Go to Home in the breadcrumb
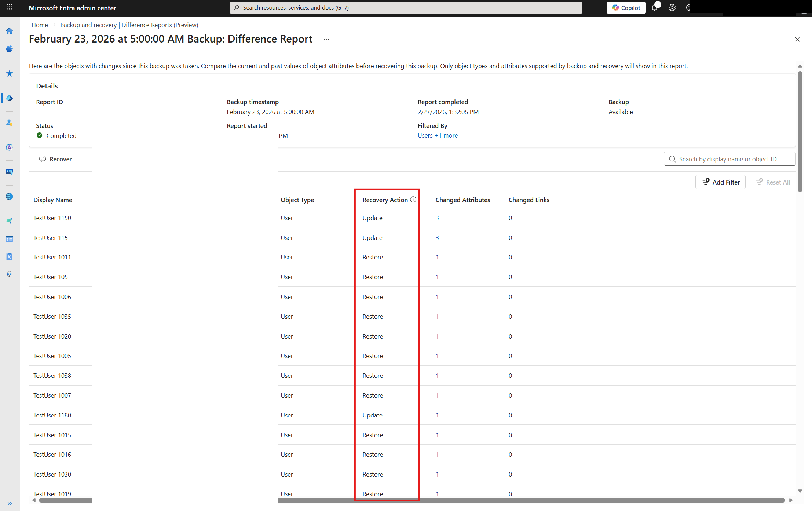812x511 pixels. tap(40, 25)
